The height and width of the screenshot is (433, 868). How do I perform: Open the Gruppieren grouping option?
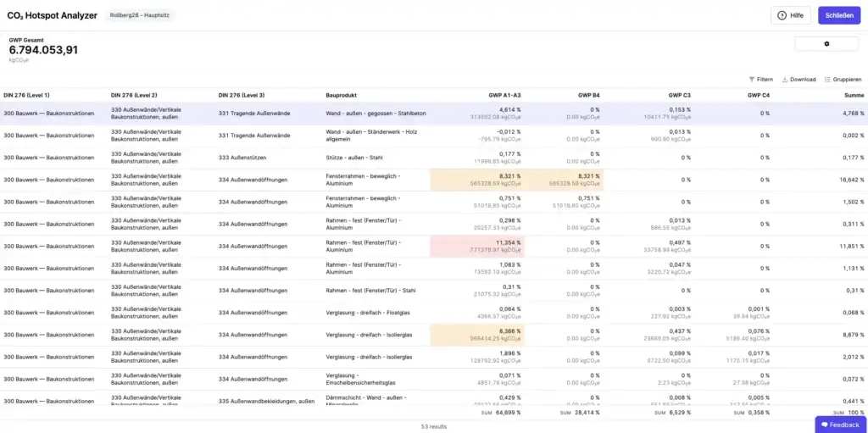843,79
